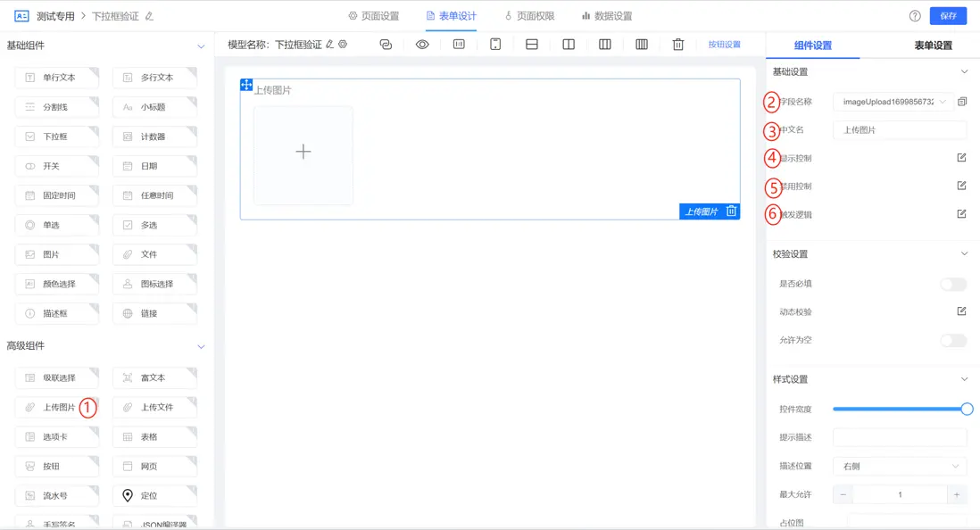This screenshot has height=530, width=980.
Task: Toggle the 允许为空 switch on
Action: tap(952, 341)
